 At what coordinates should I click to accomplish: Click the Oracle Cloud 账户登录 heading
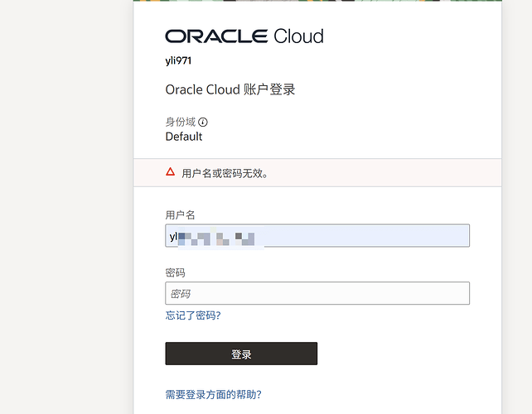click(230, 89)
